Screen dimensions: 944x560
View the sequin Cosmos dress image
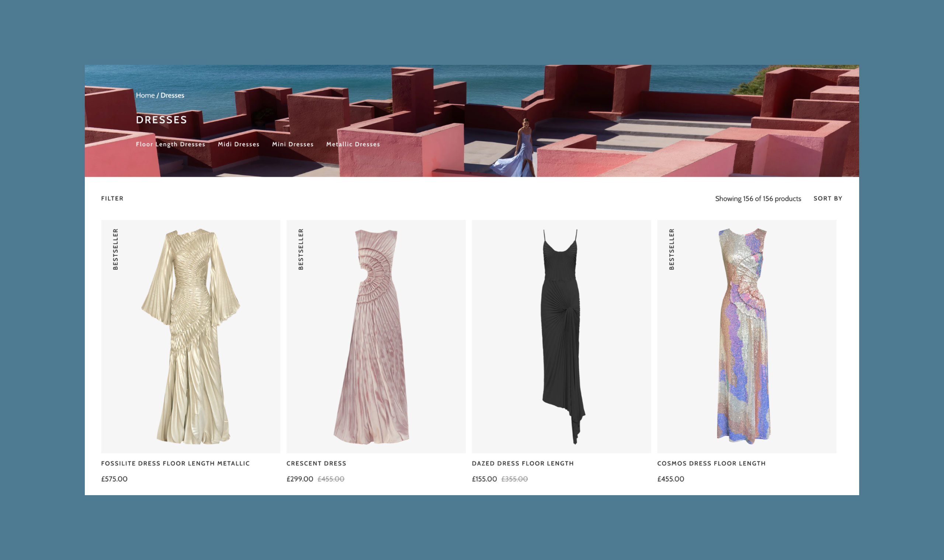pos(746,336)
